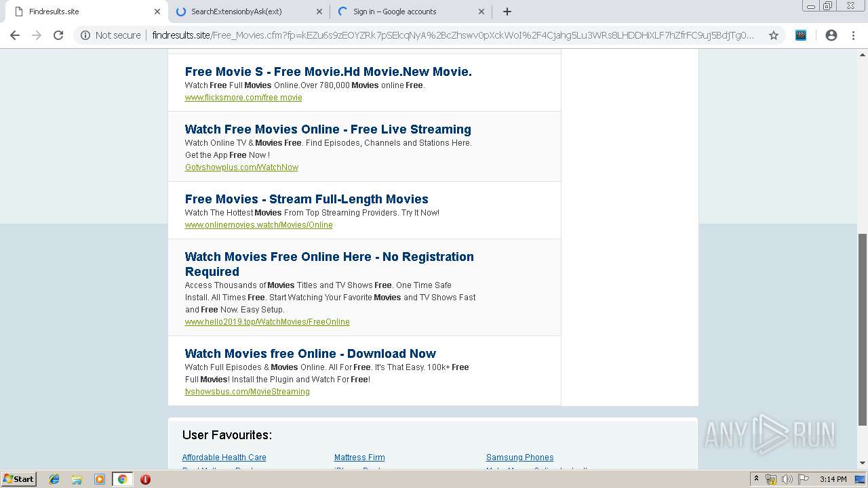Click the scrollbar down arrow

(x=863, y=464)
